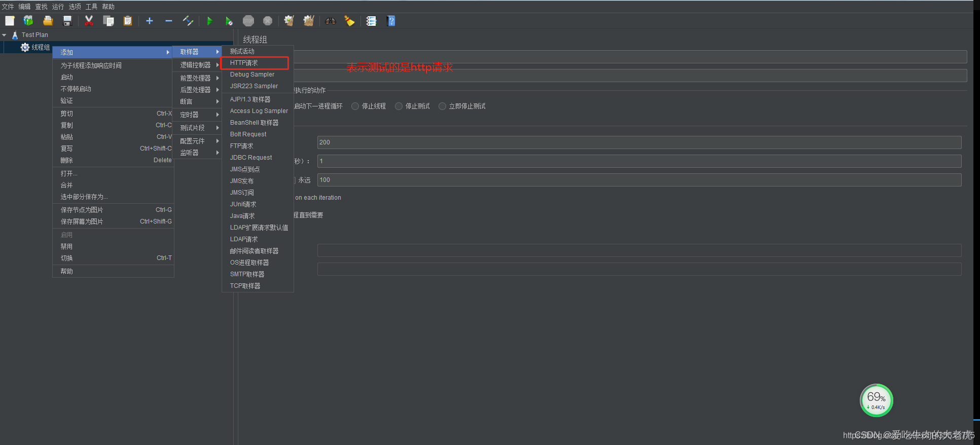Click the 69% network speed widget
Image resolution: width=980 pixels, height=445 pixels.
[876, 400]
